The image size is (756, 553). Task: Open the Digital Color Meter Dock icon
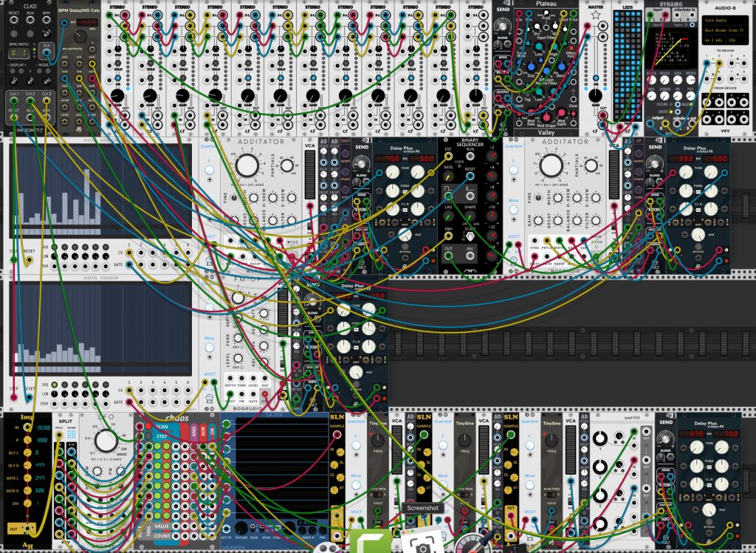tap(475, 543)
